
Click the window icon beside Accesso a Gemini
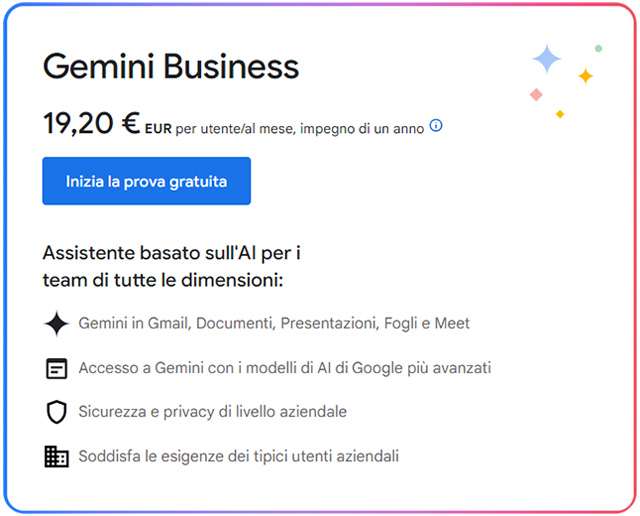point(57,368)
